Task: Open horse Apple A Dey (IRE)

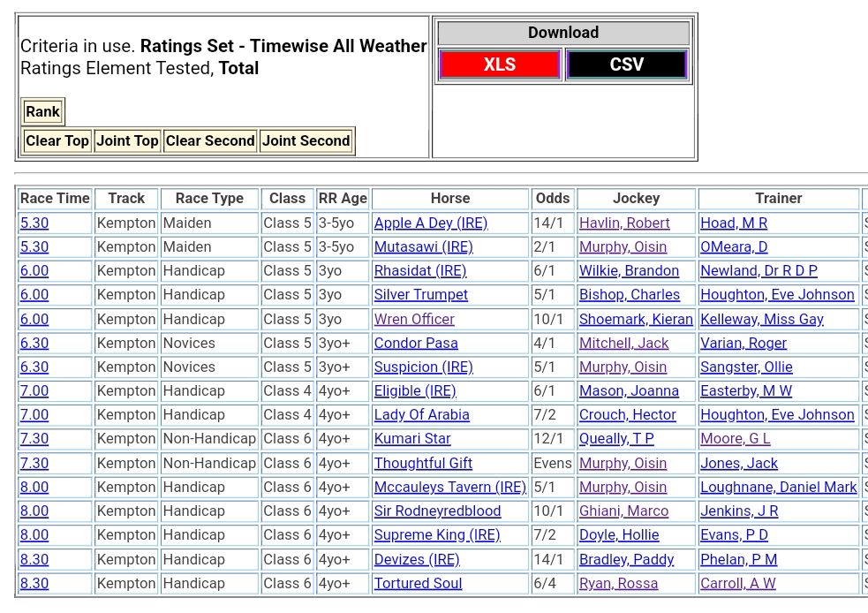Action: pos(430,223)
